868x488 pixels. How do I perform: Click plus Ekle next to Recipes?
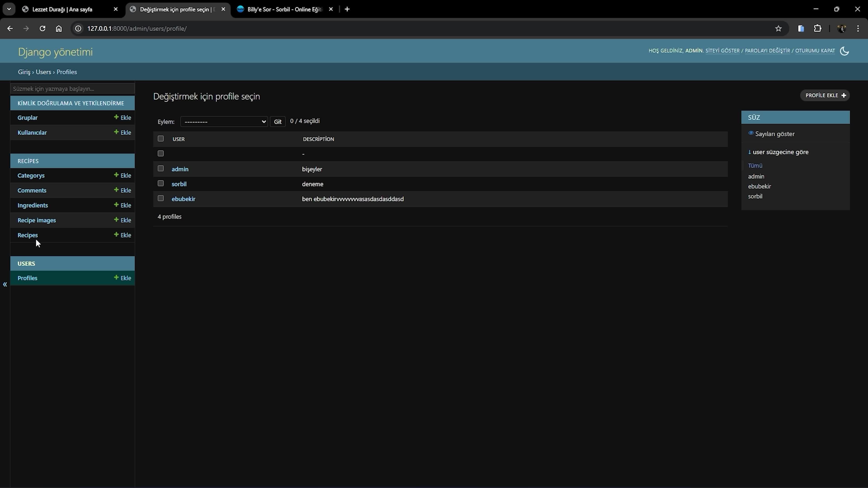123,235
